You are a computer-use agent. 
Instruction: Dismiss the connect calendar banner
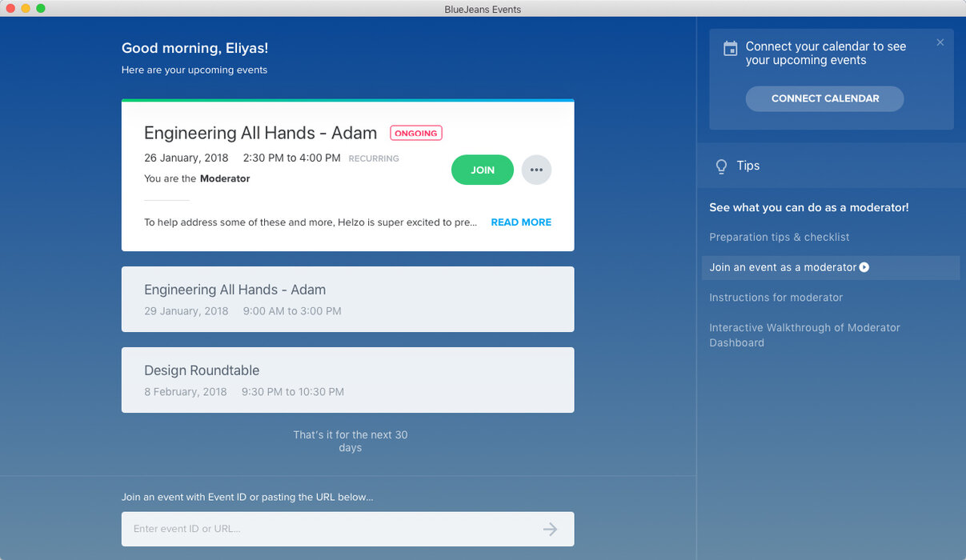pyautogui.click(x=940, y=42)
